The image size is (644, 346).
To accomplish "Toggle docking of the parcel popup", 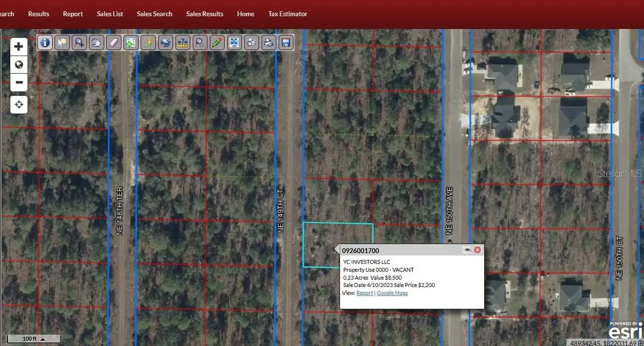I will [x=467, y=249].
